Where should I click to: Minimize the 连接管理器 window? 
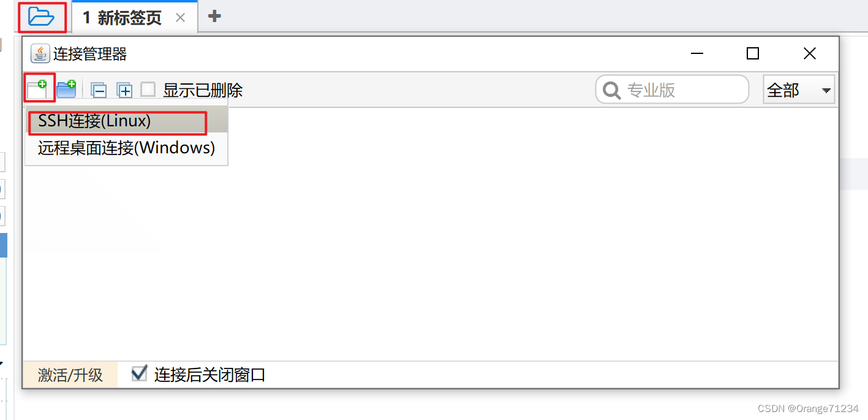pyautogui.click(x=696, y=54)
